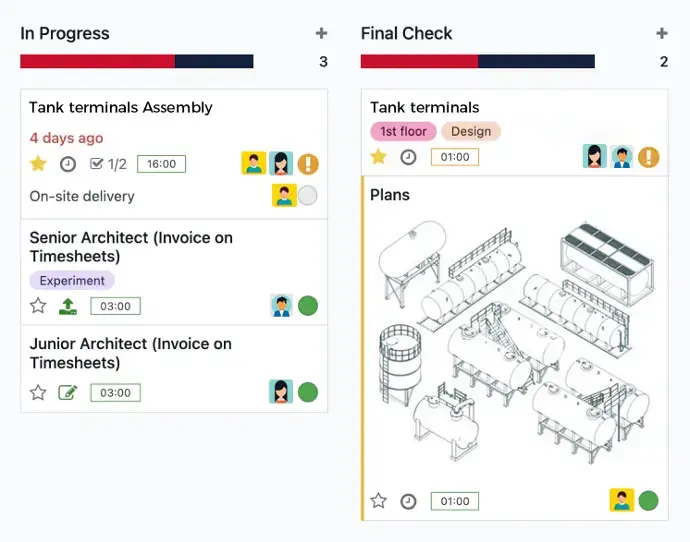This screenshot has width=690, height=542.
Task: Toggle the priority star on Plans card
Action: (x=378, y=500)
